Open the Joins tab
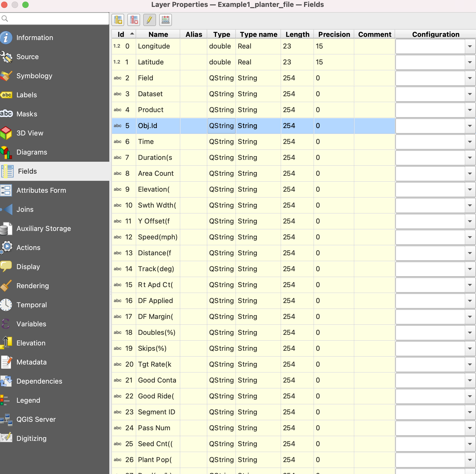Screen dimensions: 476x474 [x=25, y=209]
